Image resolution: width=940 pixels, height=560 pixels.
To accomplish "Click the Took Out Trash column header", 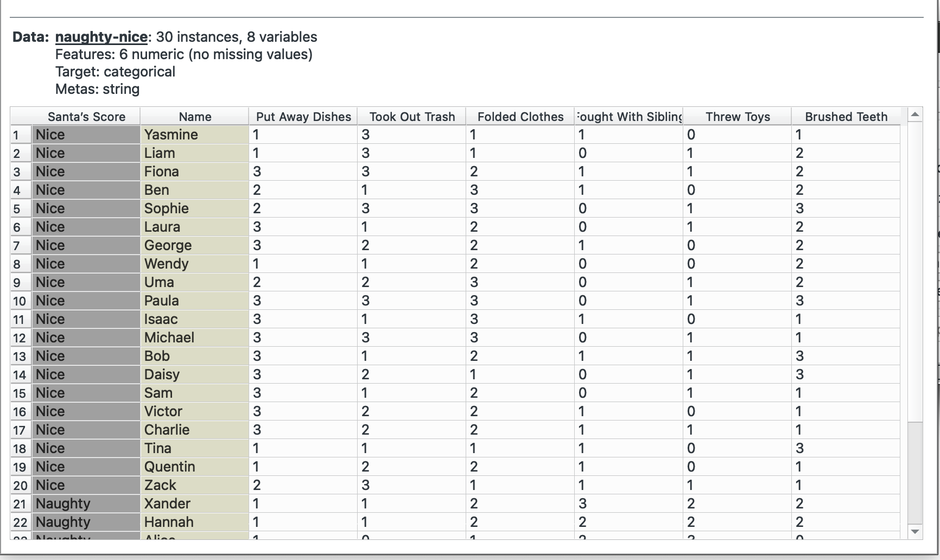I will 412,117.
